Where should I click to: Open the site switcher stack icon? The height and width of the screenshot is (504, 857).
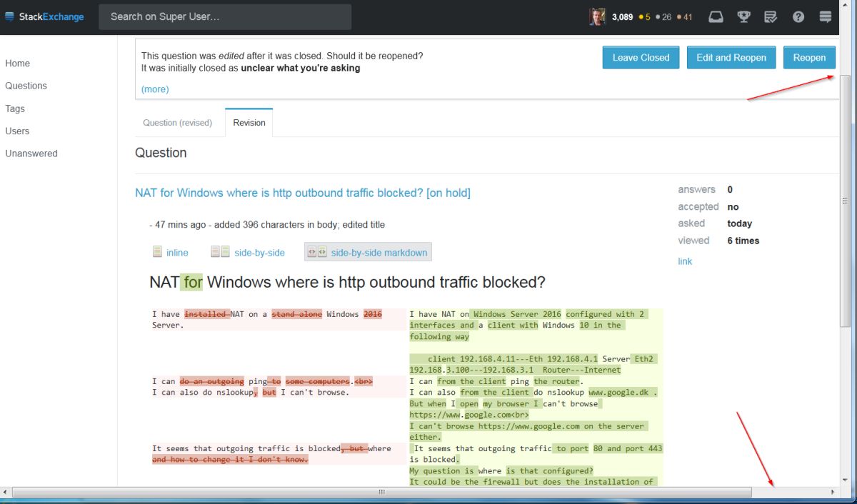(x=826, y=17)
